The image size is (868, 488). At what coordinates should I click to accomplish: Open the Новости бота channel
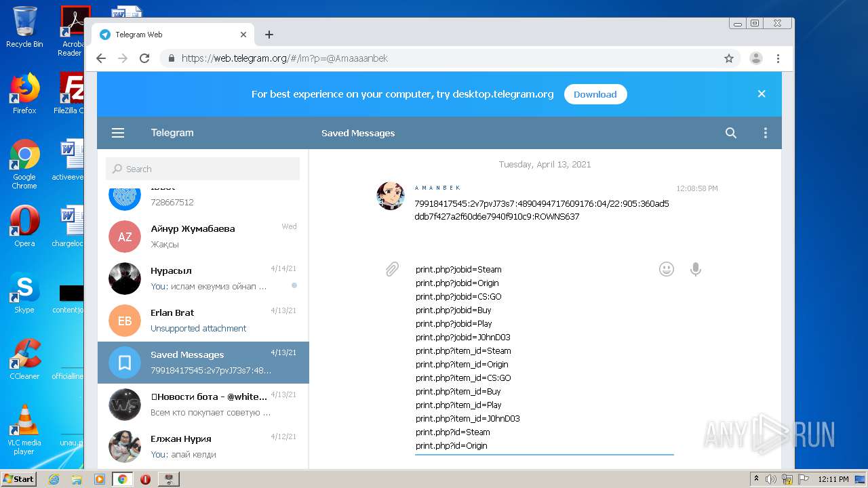pyautogui.click(x=203, y=404)
